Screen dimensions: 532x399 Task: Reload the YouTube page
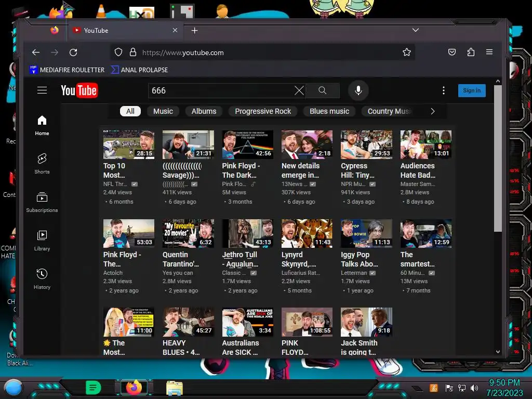(73, 52)
